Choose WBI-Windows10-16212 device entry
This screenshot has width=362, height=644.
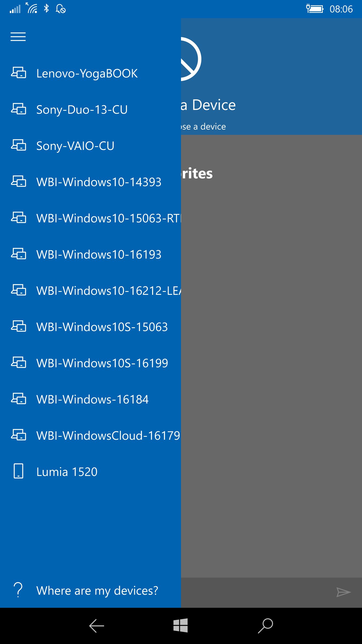pos(90,291)
